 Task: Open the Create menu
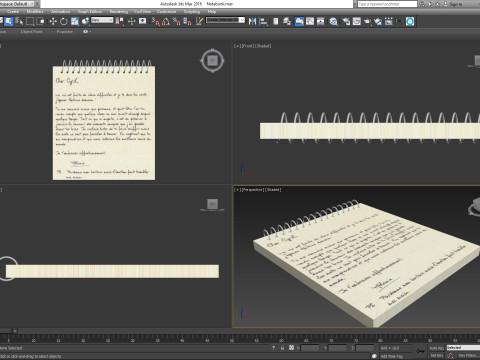pos(13,11)
